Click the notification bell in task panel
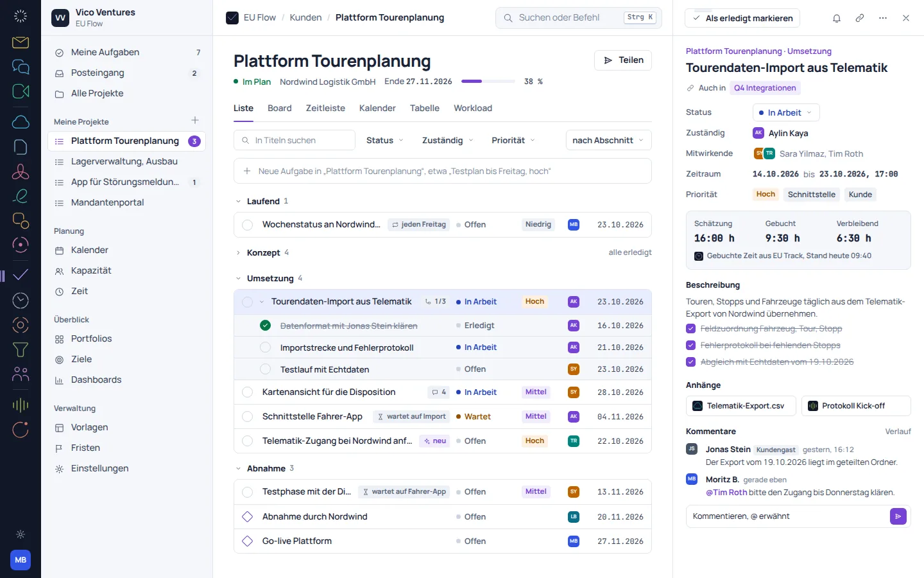924x578 pixels. tap(837, 18)
